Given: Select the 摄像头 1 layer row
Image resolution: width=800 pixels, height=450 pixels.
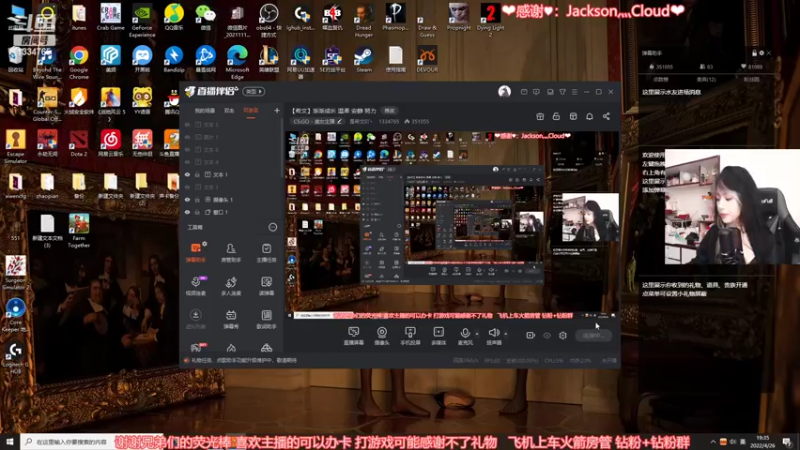Looking at the screenshot, I should click(232, 199).
